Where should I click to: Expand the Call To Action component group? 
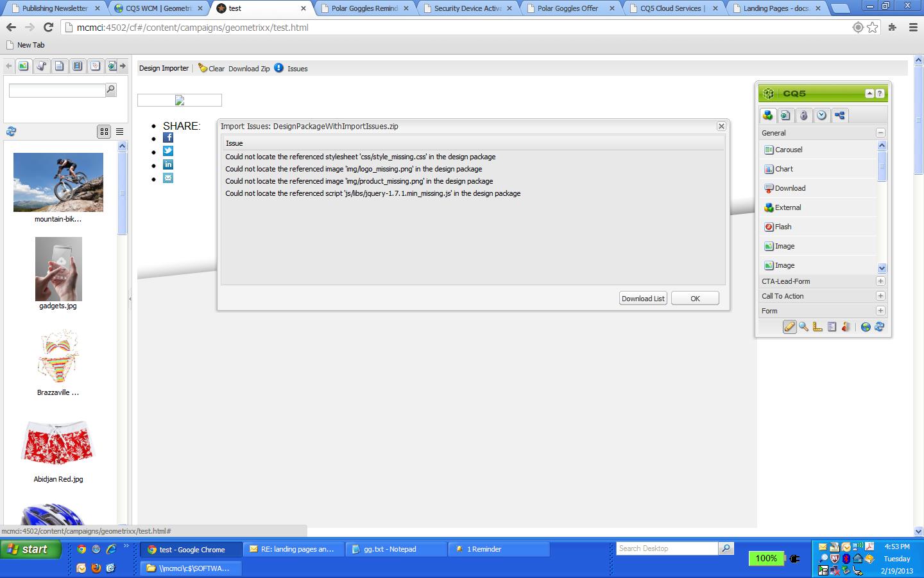880,296
